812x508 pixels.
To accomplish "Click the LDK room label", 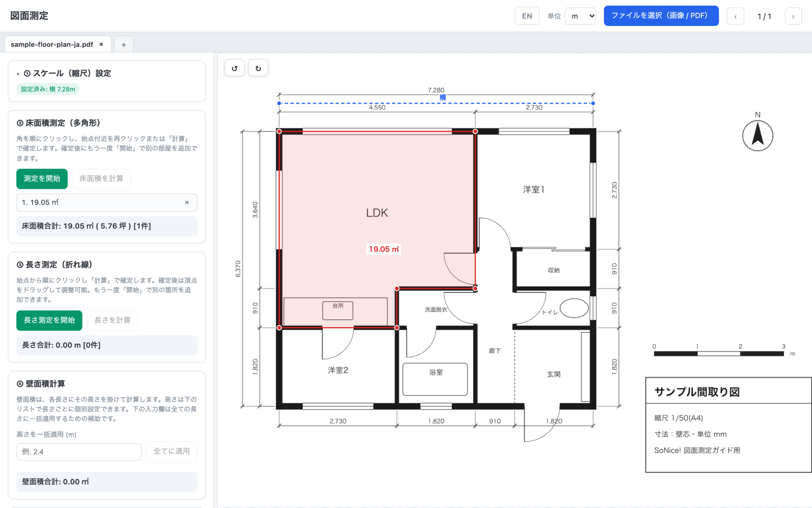I will pos(377,213).
